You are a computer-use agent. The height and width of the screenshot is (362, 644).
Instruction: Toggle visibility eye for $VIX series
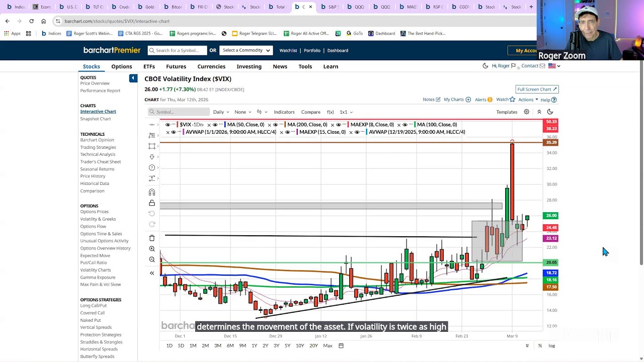(x=168, y=125)
